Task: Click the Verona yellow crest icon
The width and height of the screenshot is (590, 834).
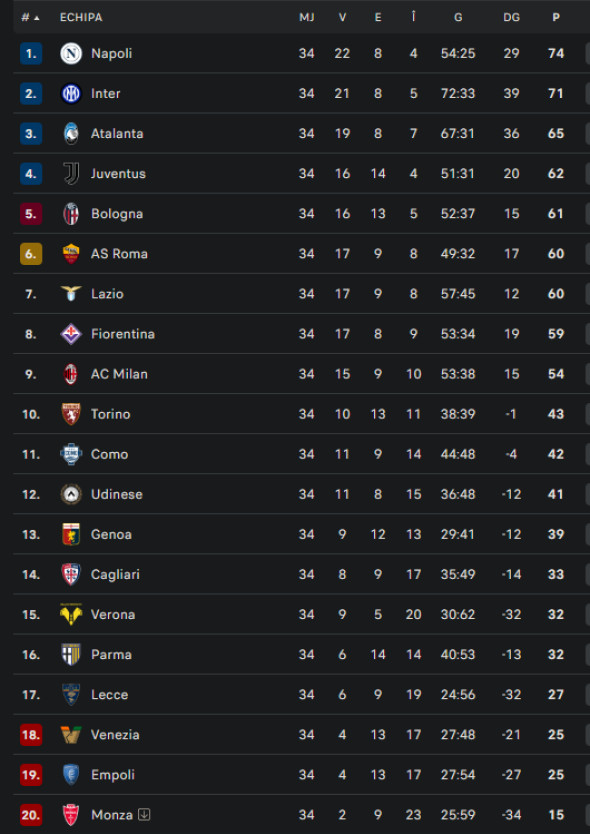Action: [71, 614]
